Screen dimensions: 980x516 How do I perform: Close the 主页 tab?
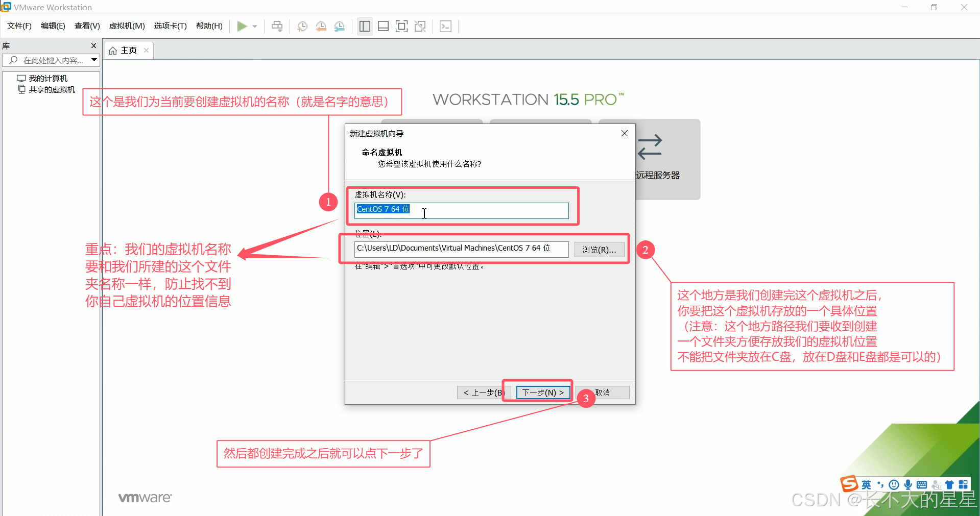pyautogui.click(x=146, y=50)
